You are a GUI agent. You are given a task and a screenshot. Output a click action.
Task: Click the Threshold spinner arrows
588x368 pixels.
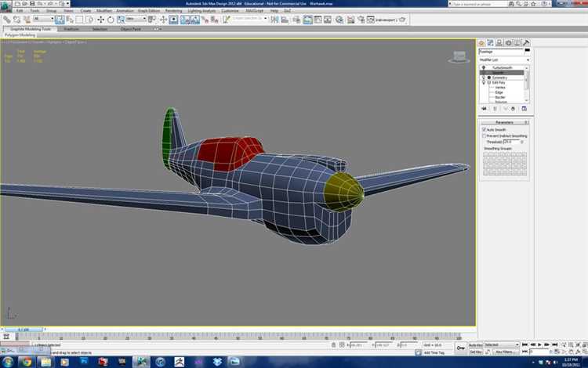[x=522, y=142]
